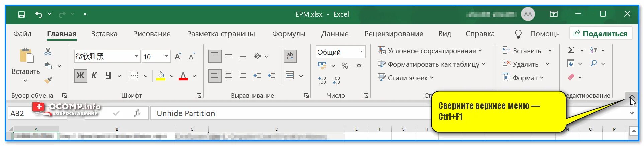The width and height of the screenshot is (644, 146).
Task: Align text to top
Action: 215,56
